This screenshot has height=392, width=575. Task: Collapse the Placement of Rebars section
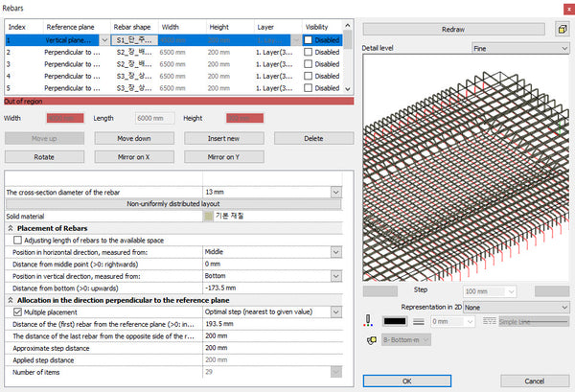(x=11, y=228)
